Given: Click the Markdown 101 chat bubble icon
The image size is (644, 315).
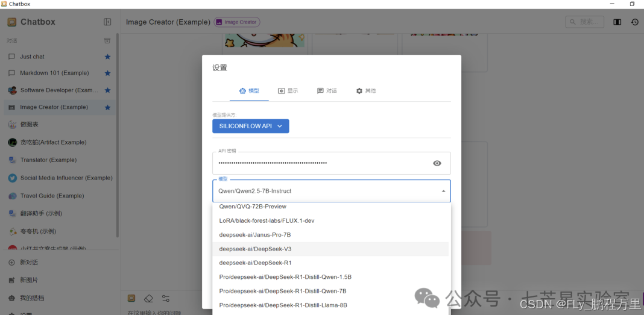Looking at the screenshot, I should (12, 73).
